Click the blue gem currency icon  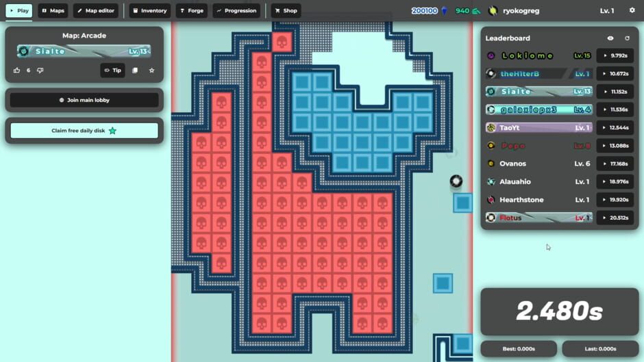tap(444, 11)
